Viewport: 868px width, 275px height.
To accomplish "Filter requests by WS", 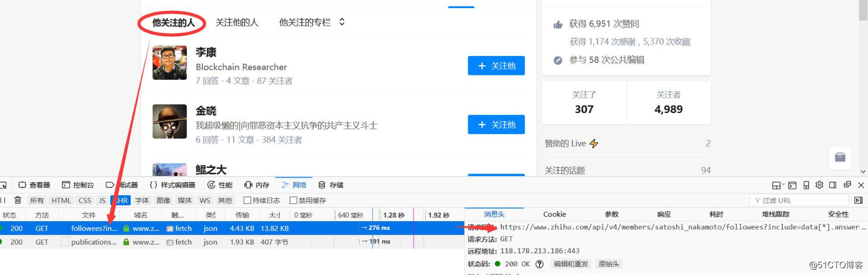I will (205, 201).
